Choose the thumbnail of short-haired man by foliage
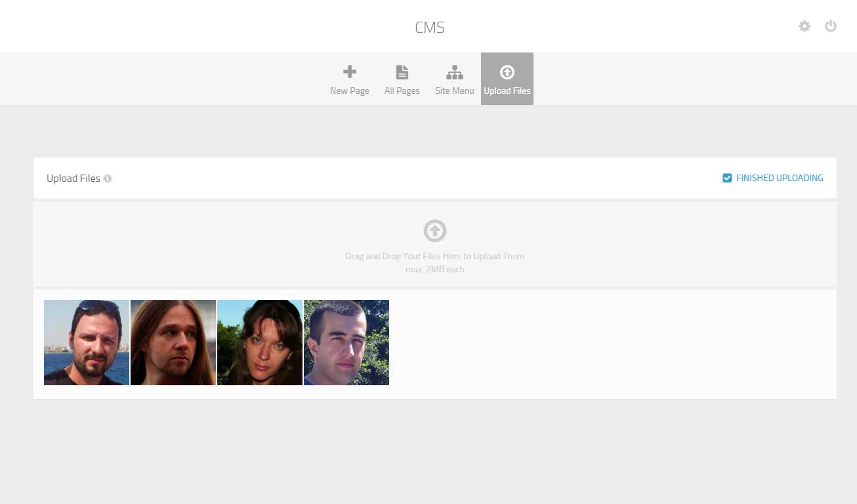Image resolution: width=857 pixels, height=504 pixels. 346,343
